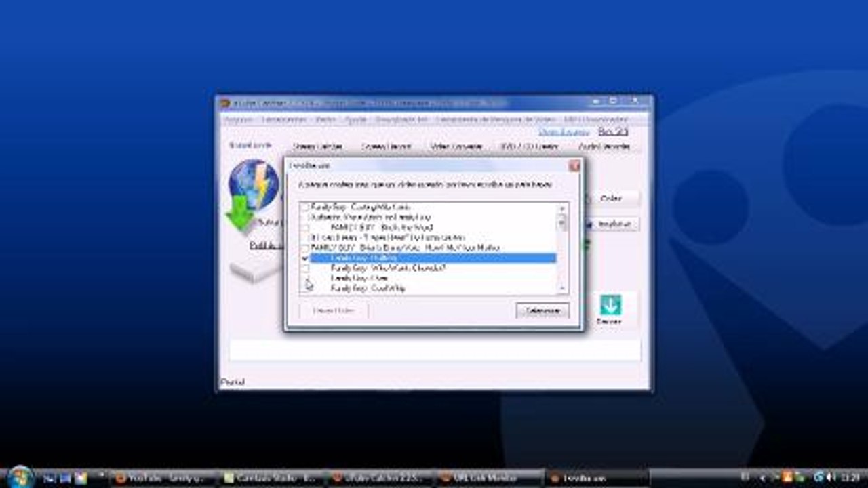Click the Selecionar button in the dialog

tap(542, 310)
